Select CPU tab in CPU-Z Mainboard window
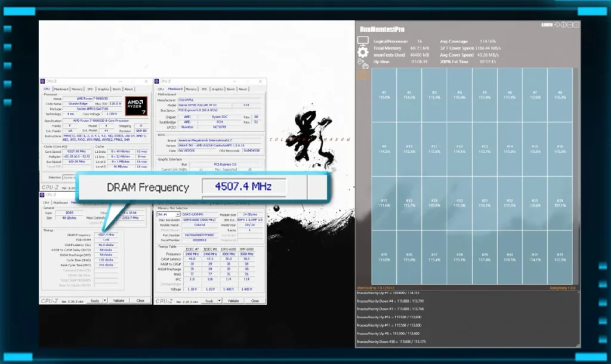611x364 pixels. point(161,89)
